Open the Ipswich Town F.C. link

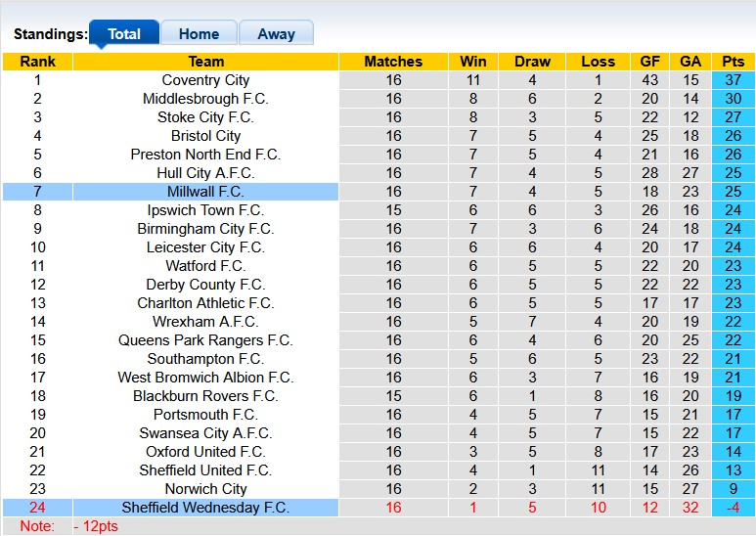click(205, 210)
